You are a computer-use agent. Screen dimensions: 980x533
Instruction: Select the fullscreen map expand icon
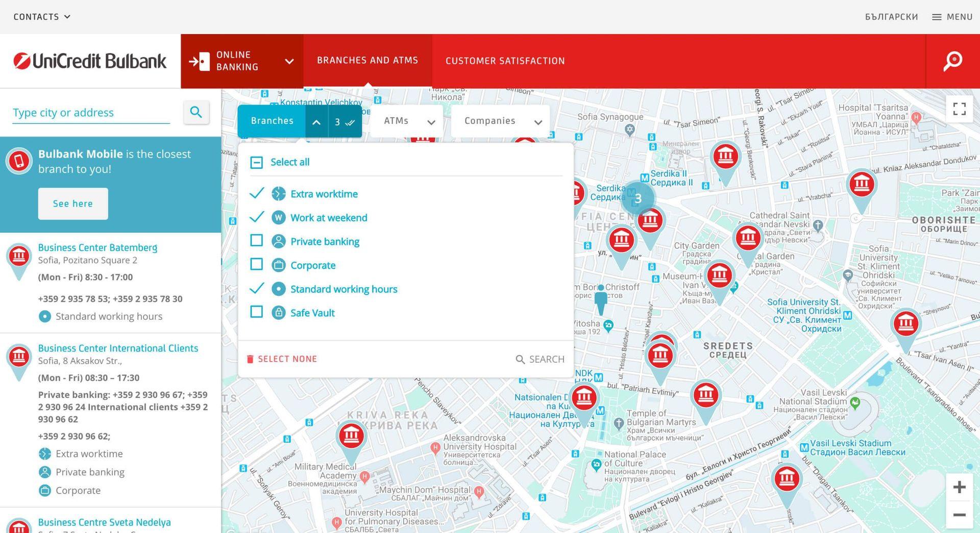point(960,109)
